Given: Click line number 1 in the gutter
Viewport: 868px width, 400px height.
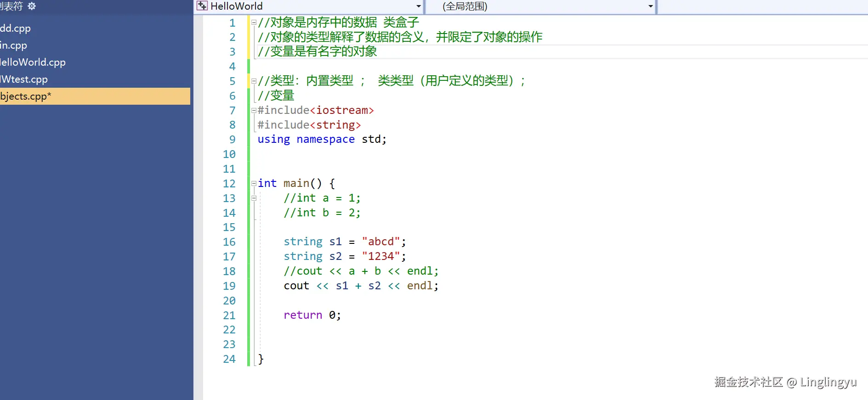Looking at the screenshot, I should point(233,23).
